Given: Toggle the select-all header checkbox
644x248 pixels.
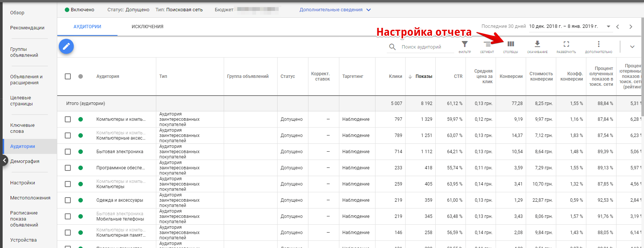Looking at the screenshot, I should click(68, 76).
